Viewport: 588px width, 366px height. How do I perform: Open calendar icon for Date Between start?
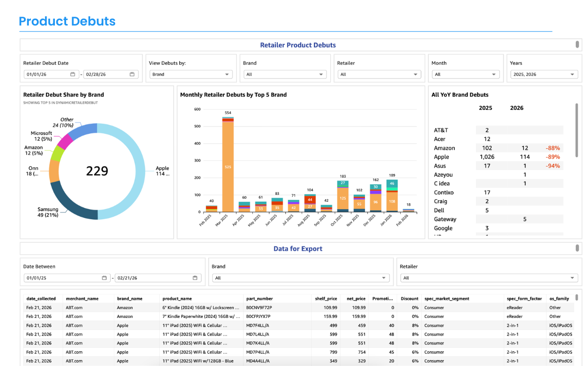(104, 278)
